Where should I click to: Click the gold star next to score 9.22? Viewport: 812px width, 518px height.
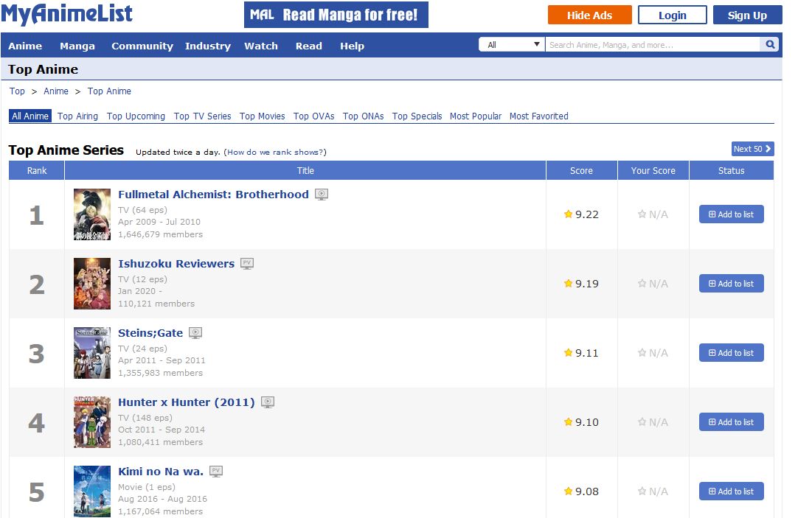[x=568, y=214]
